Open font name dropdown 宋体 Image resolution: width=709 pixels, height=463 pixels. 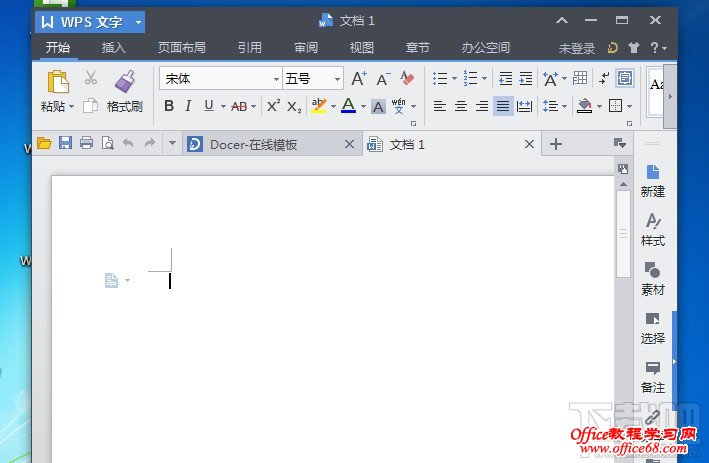(276, 80)
